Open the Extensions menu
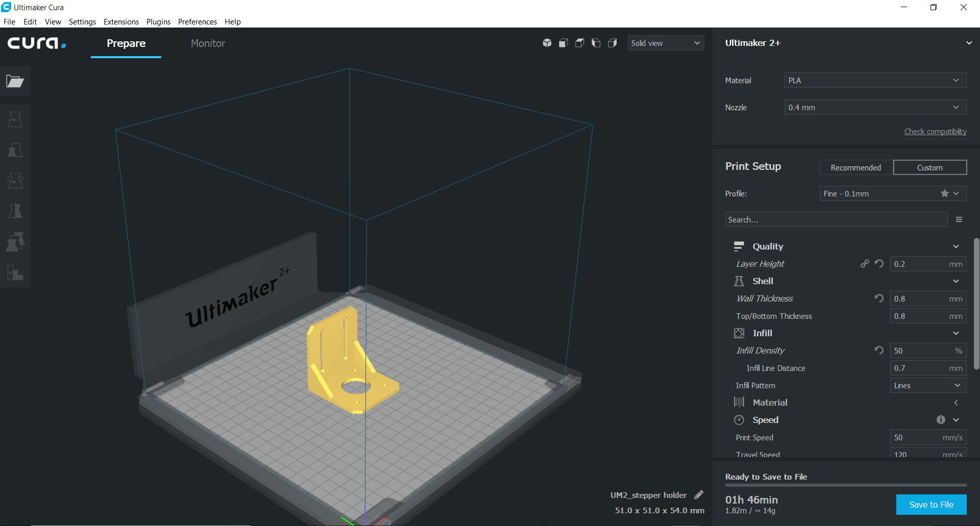 tap(121, 21)
